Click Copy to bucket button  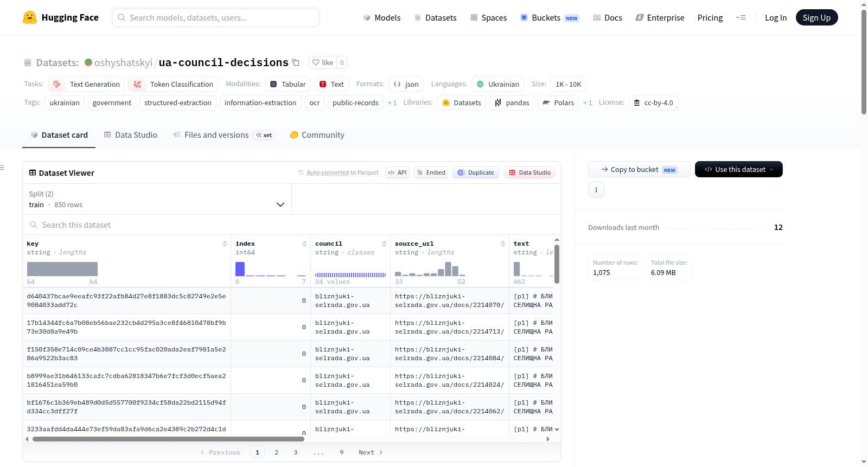click(x=639, y=169)
